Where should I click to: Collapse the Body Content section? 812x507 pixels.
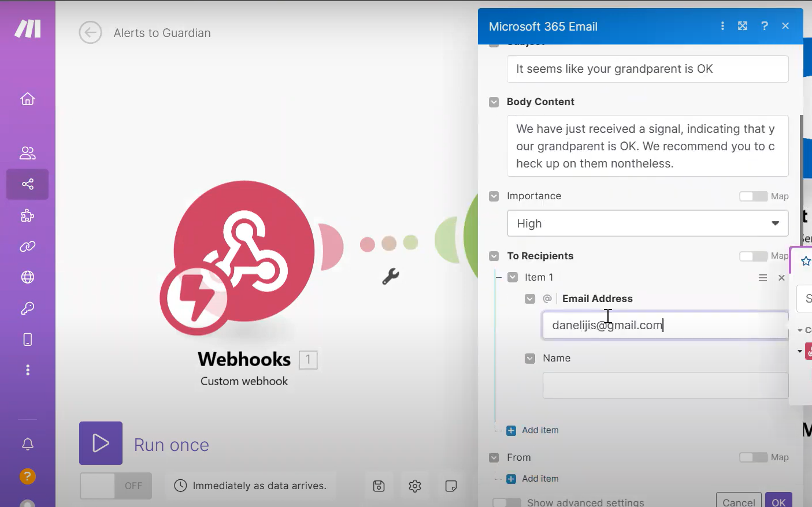[494, 102]
